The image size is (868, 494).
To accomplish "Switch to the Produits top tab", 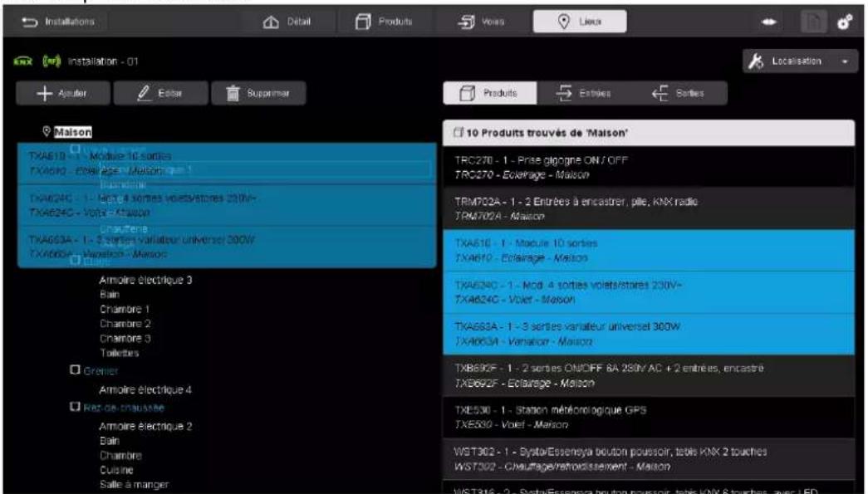I will [x=384, y=22].
